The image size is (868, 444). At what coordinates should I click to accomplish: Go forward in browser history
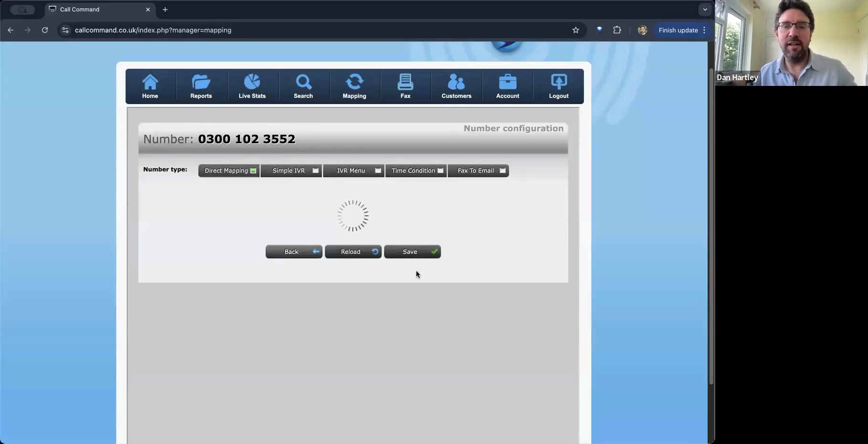[28, 30]
